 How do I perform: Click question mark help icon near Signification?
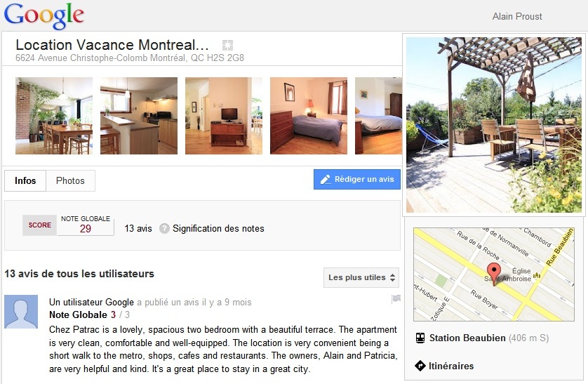pyautogui.click(x=164, y=228)
